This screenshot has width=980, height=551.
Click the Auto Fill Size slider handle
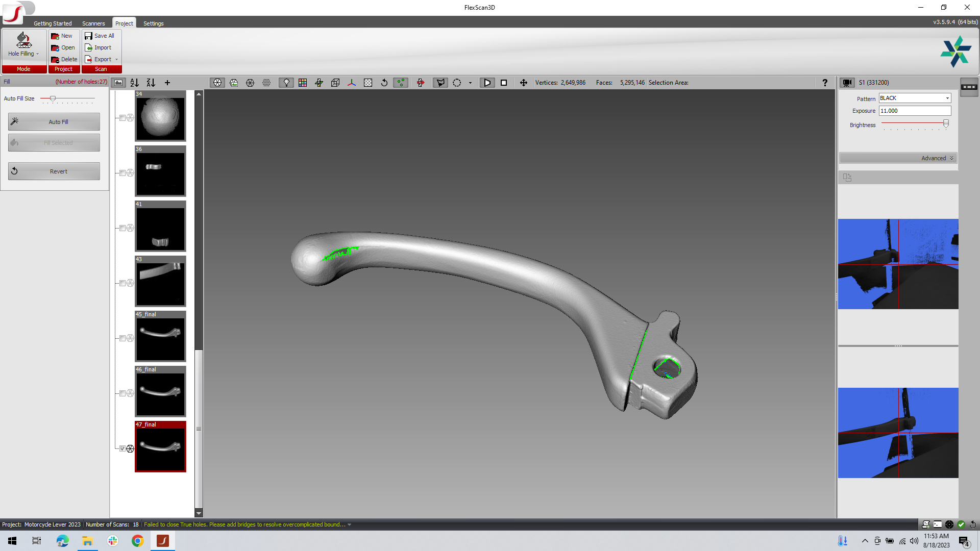click(x=53, y=98)
